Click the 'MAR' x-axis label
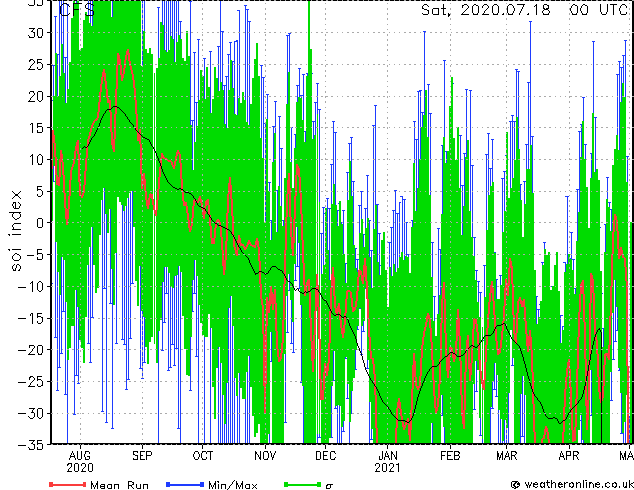The image size is (634, 490). pyautogui.click(x=507, y=456)
